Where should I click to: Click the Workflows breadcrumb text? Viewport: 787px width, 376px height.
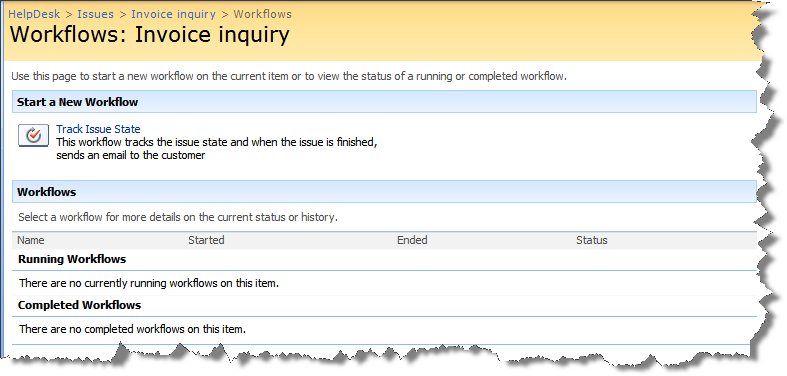[263, 14]
